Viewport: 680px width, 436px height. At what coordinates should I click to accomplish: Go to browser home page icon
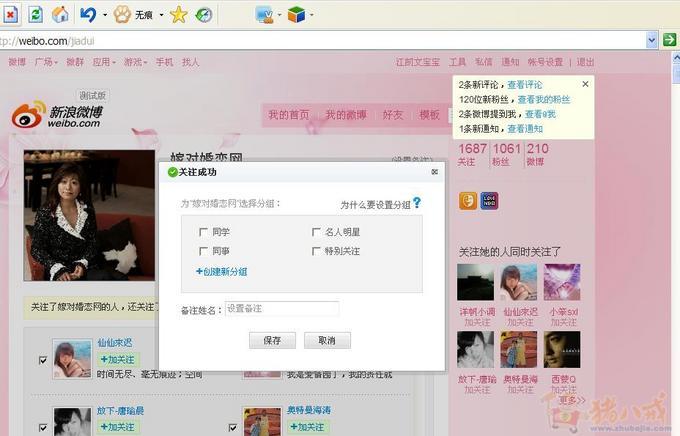[60, 14]
